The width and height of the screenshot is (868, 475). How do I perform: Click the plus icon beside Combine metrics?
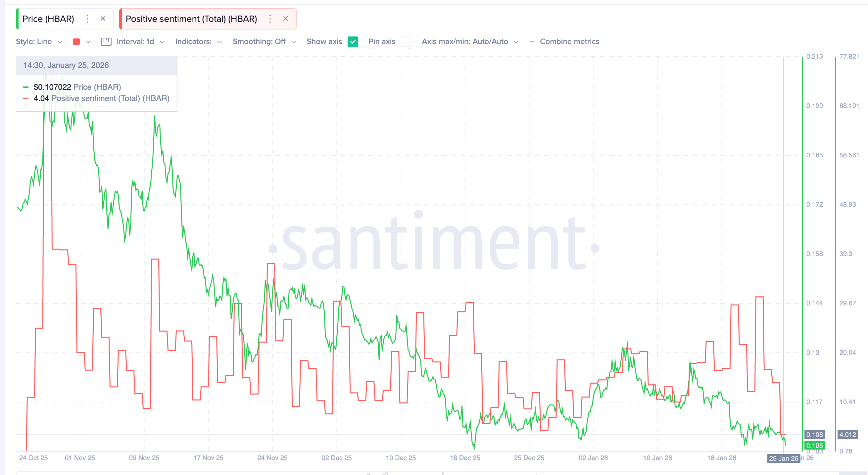[532, 42]
